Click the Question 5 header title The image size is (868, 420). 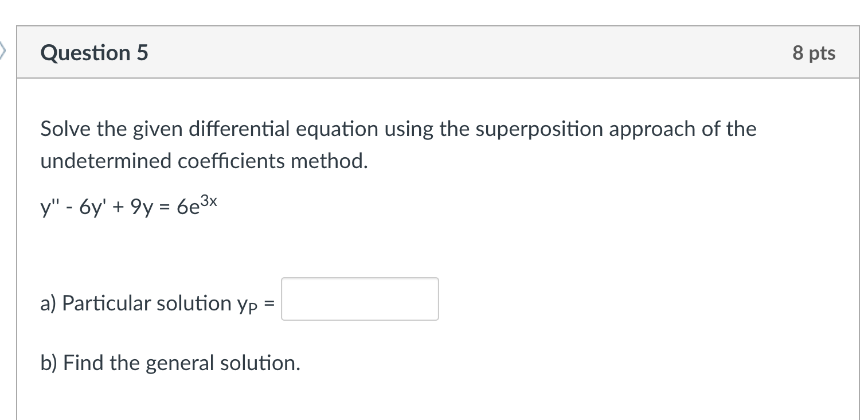[93, 52]
